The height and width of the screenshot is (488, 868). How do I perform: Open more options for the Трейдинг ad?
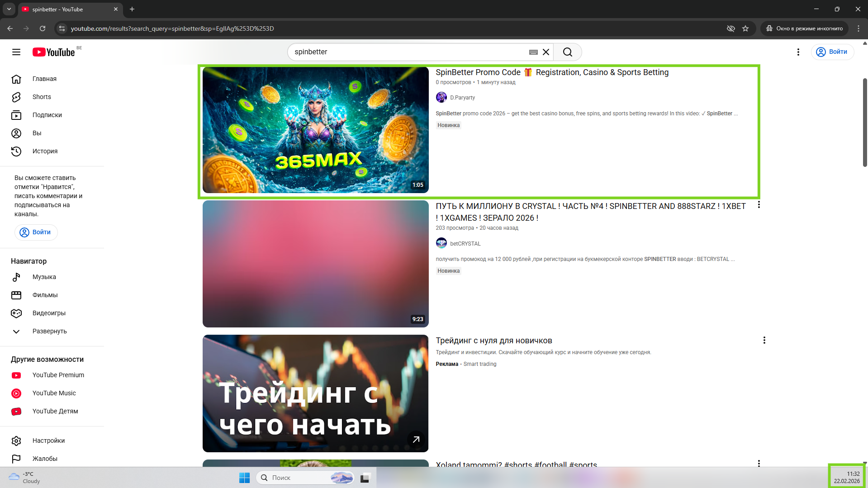click(x=764, y=340)
